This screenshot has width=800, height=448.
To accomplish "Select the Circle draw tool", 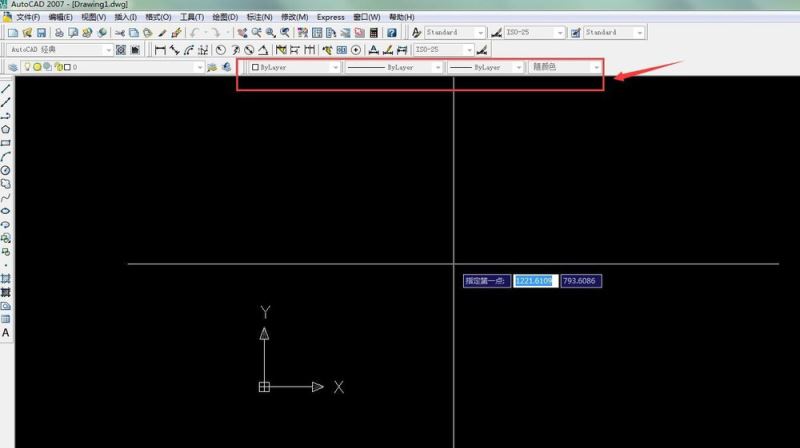I will [6, 170].
